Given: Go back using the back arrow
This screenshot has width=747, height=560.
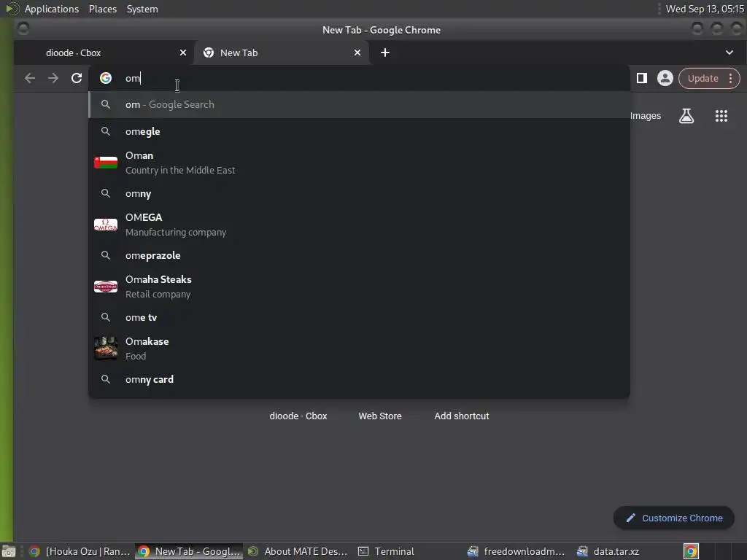Looking at the screenshot, I should (x=29, y=78).
